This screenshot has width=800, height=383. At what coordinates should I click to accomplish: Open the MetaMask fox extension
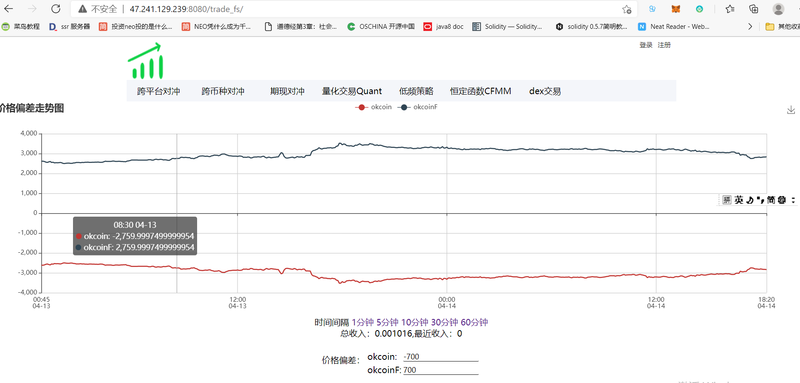tap(676, 9)
